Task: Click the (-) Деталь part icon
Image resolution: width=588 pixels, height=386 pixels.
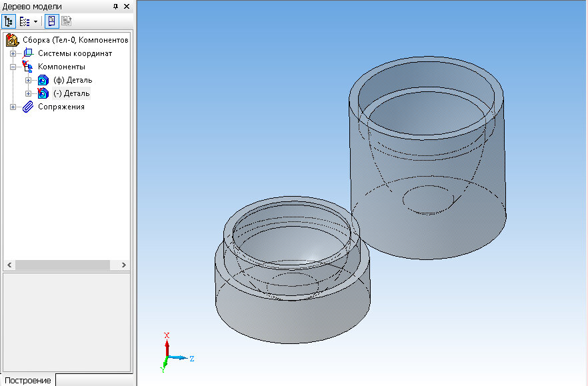Action: click(43, 93)
